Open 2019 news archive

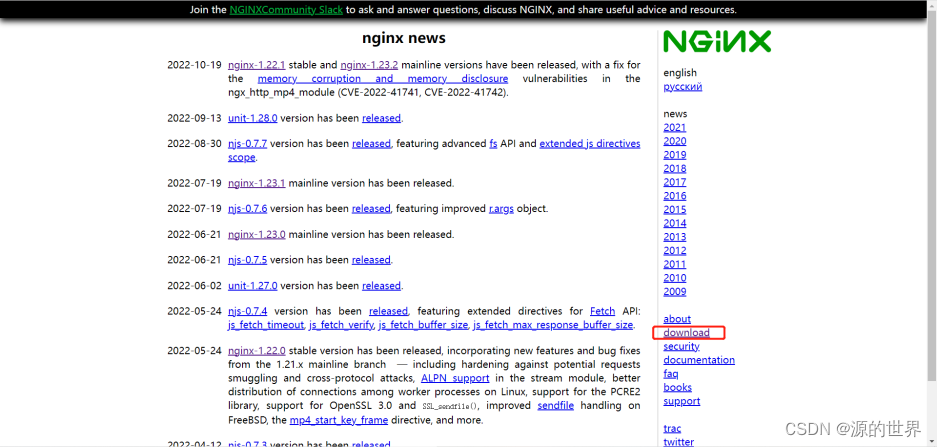coord(675,155)
